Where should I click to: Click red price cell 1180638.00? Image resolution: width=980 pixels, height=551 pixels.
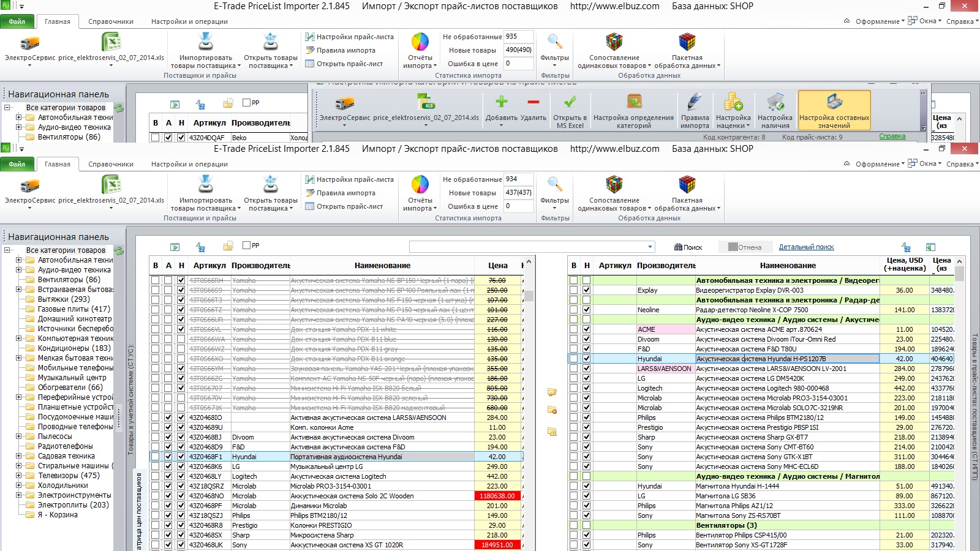[x=497, y=496]
